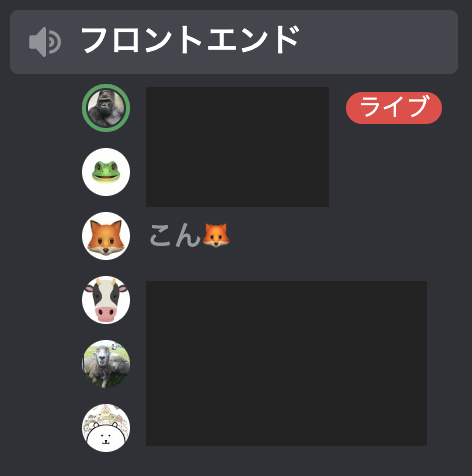Select the frog emoji avatar
472x476 pixels.
coord(106,172)
